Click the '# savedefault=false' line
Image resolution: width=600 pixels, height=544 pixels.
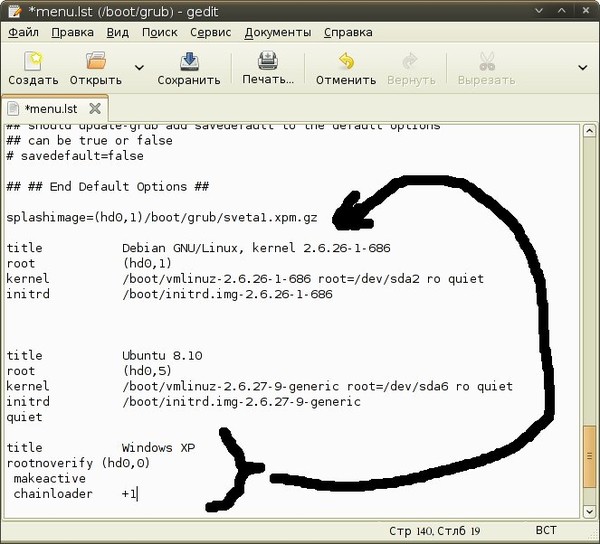[75, 156]
